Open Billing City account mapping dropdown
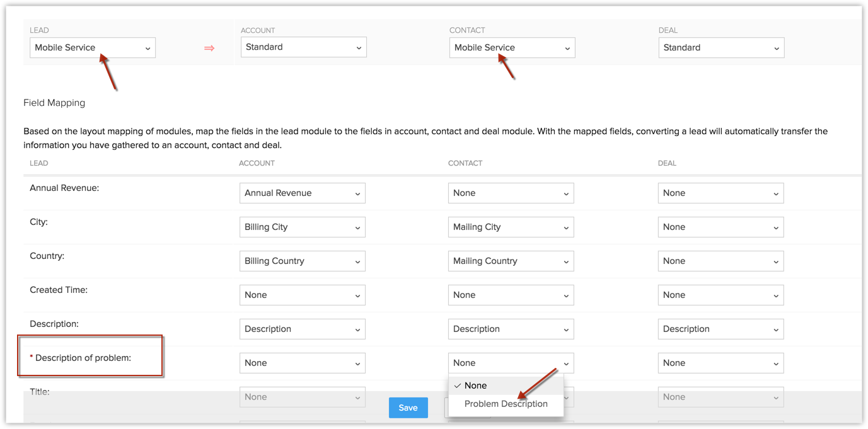Viewport: 868px width, 429px height. coord(302,227)
